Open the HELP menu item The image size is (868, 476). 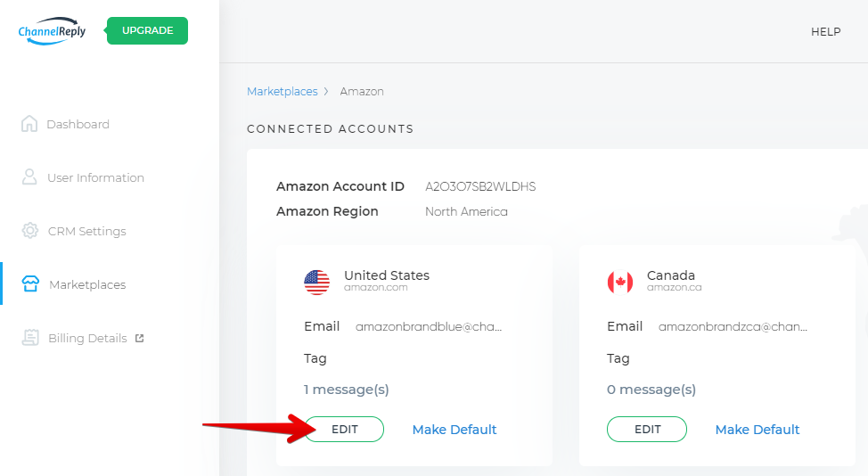click(825, 32)
